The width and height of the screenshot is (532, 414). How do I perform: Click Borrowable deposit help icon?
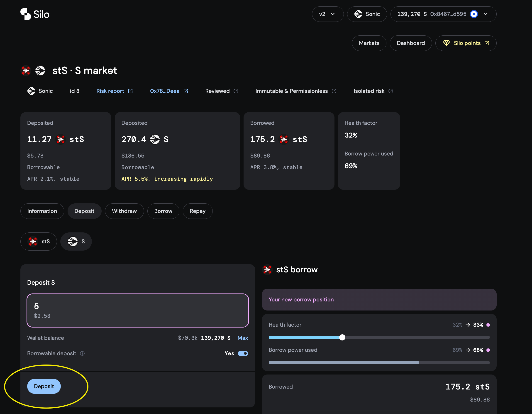82,353
